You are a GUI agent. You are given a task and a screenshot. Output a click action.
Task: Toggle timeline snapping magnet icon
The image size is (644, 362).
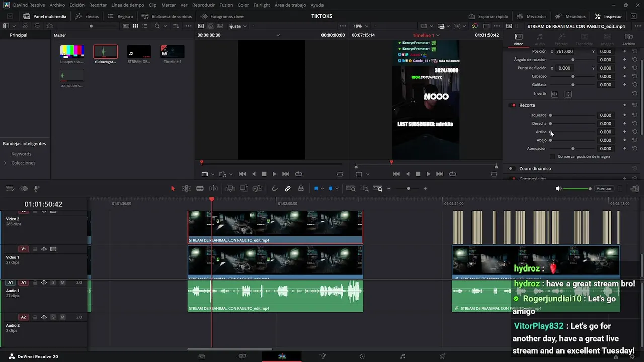pos(274,189)
